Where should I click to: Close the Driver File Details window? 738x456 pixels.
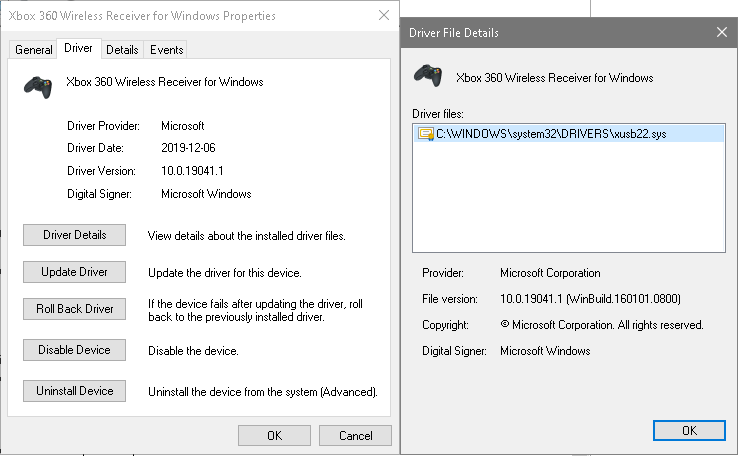(x=722, y=32)
